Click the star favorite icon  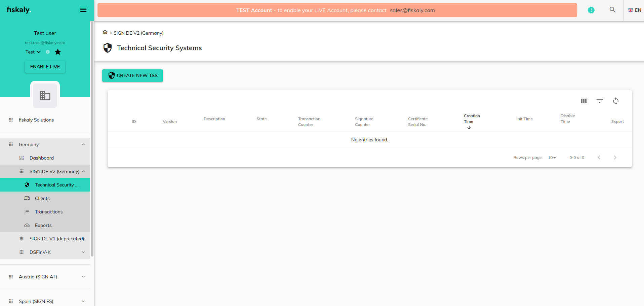pos(58,52)
